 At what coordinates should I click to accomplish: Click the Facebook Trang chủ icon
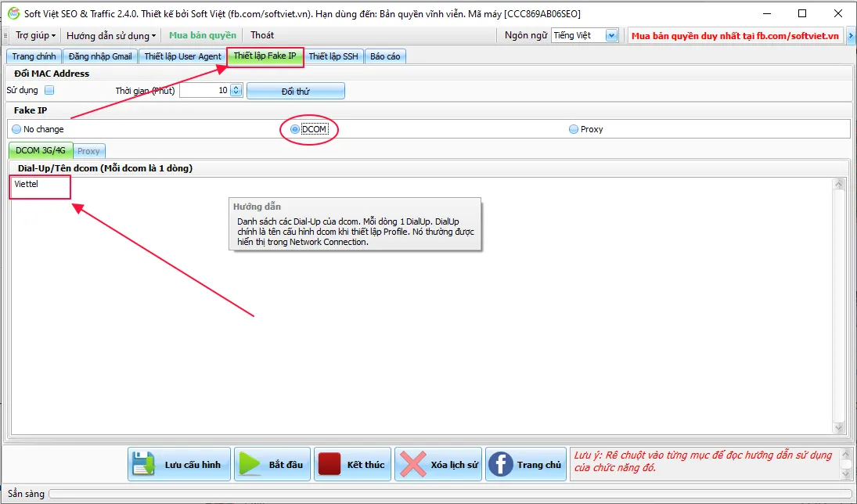pyautogui.click(x=501, y=464)
